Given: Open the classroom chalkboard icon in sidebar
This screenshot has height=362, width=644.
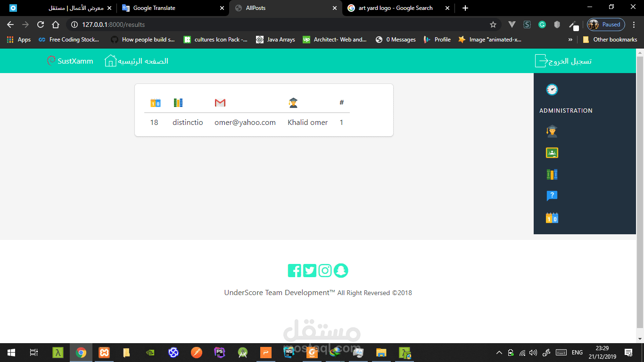Looking at the screenshot, I should 552,153.
